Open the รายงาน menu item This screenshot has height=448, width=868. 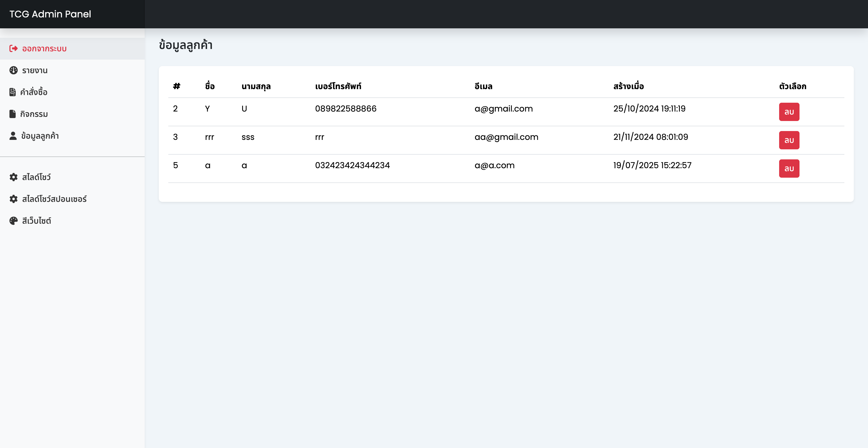point(35,71)
